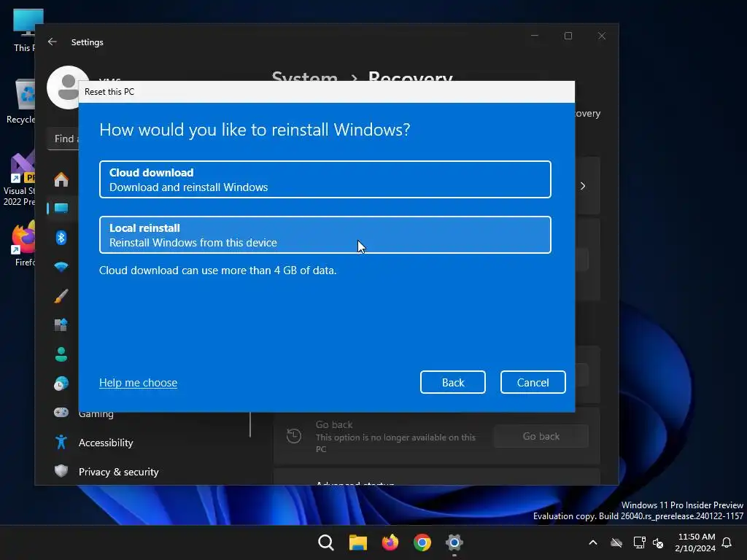Select the System icon in the Settings sidebar
Viewport: 747px width, 560px height.
(x=61, y=208)
